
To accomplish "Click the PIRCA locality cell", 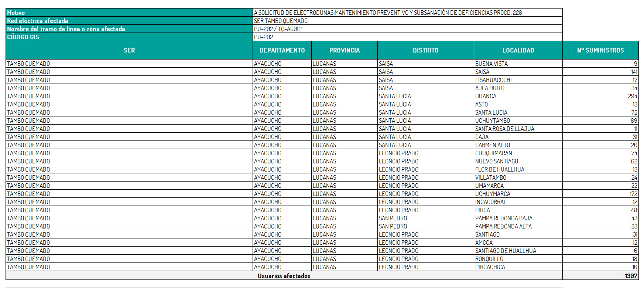I will coord(518,210).
